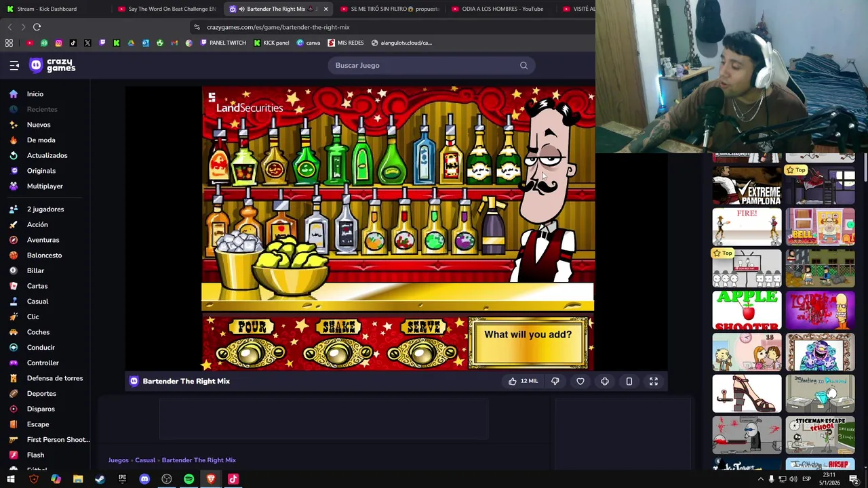Open notification center in system tray
Image resolution: width=868 pixels, height=488 pixels.
coord(854,479)
